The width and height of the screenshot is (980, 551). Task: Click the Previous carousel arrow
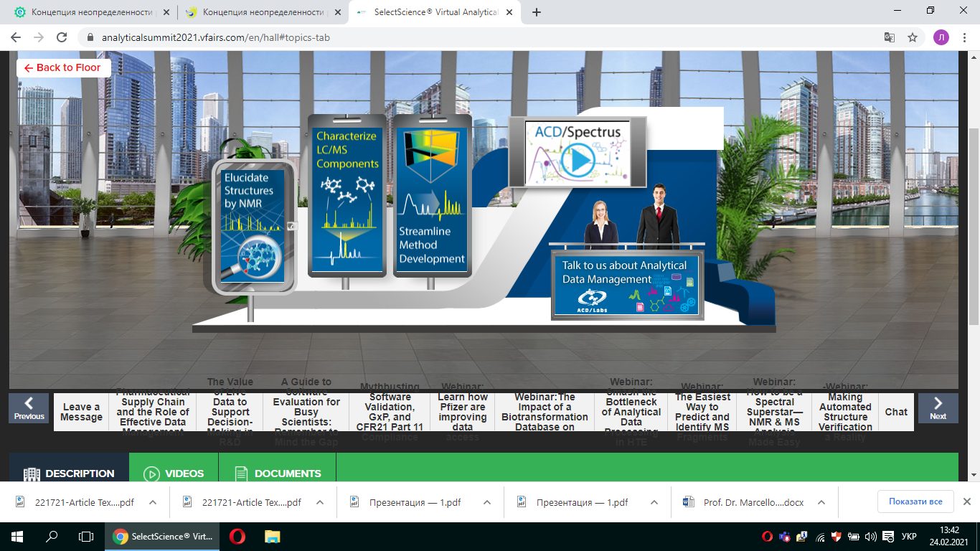tap(29, 408)
